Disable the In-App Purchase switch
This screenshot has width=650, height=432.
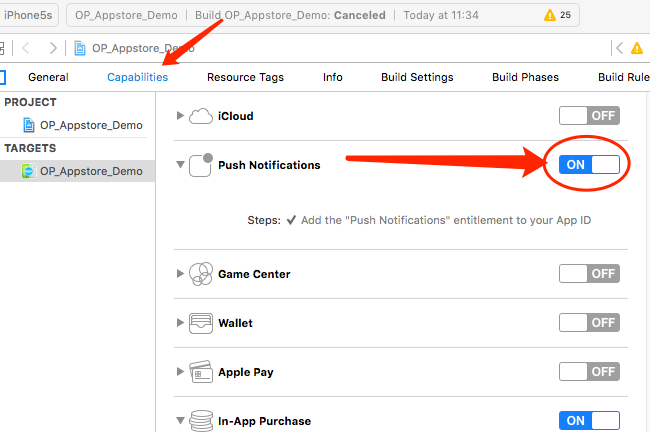(589, 420)
